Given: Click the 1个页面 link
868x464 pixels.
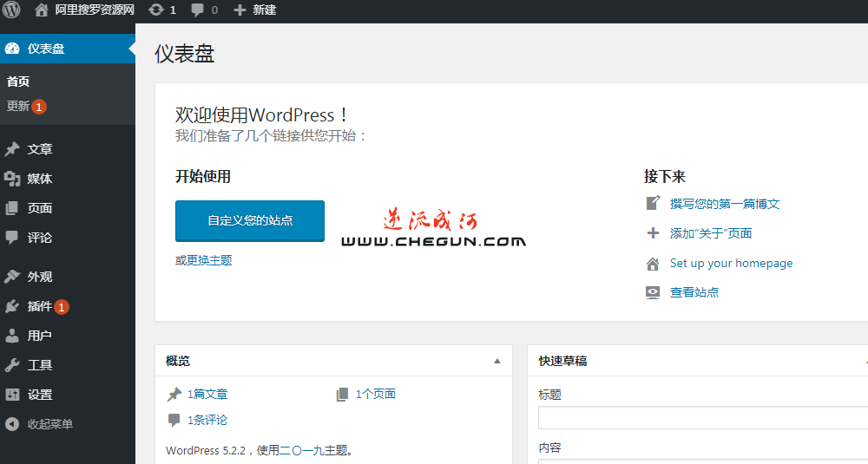Looking at the screenshot, I should 375,395.
